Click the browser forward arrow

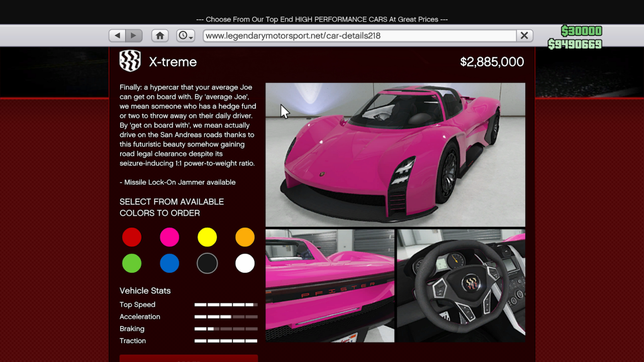pyautogui.click(x=134, y=36)
